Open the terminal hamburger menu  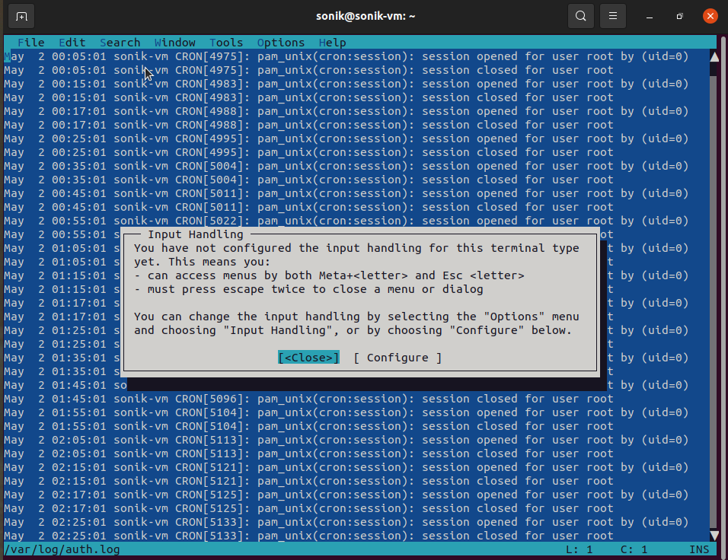pos(613,16)
